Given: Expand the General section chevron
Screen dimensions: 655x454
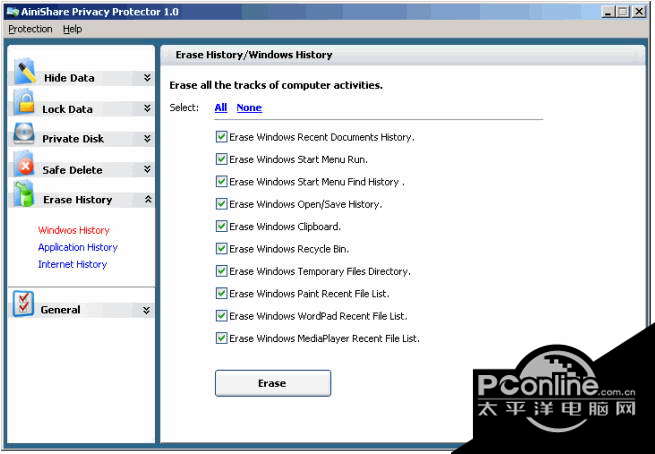Looking at the screenshot, I should [x=146, y=310].
